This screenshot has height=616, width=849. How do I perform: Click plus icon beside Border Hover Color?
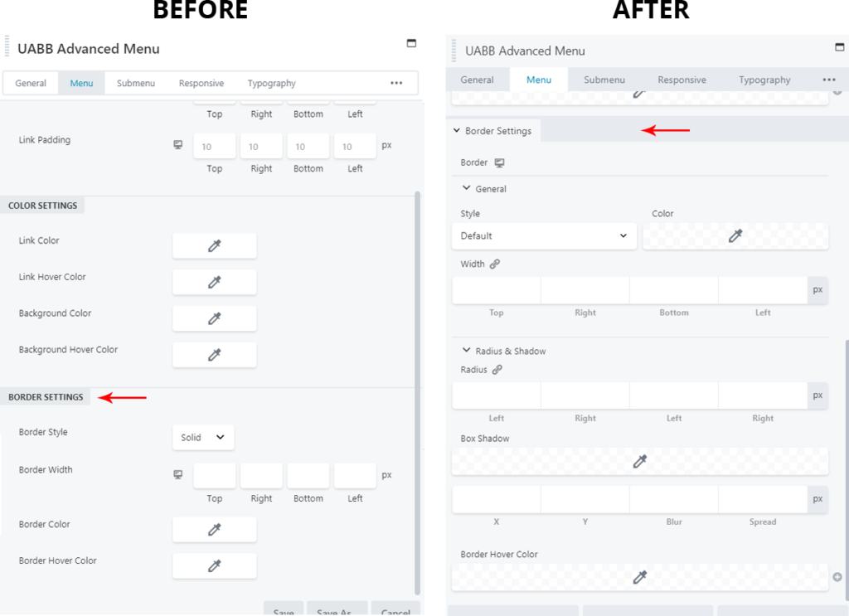tap(837, 577)
